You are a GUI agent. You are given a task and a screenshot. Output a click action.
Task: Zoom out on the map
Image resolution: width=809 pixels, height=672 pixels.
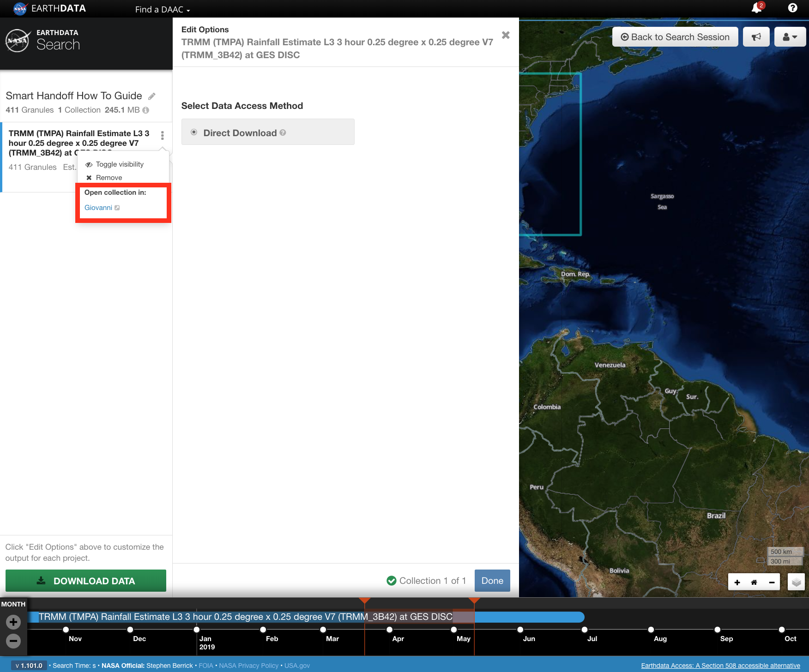[x=772, y=582]
